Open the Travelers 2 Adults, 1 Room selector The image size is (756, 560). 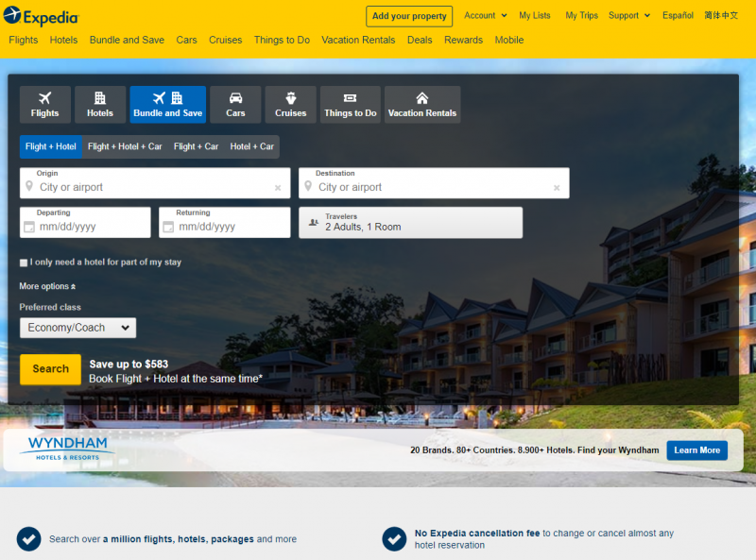point(410,223)
